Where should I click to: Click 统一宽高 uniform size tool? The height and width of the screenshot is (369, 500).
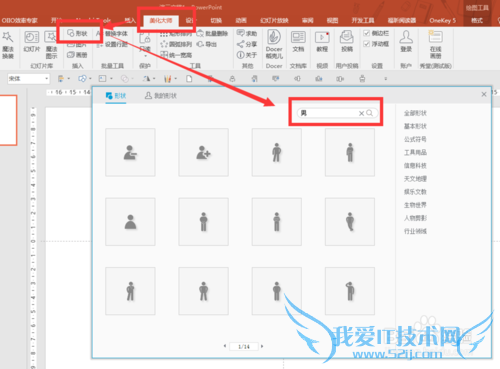click(176, 55)
